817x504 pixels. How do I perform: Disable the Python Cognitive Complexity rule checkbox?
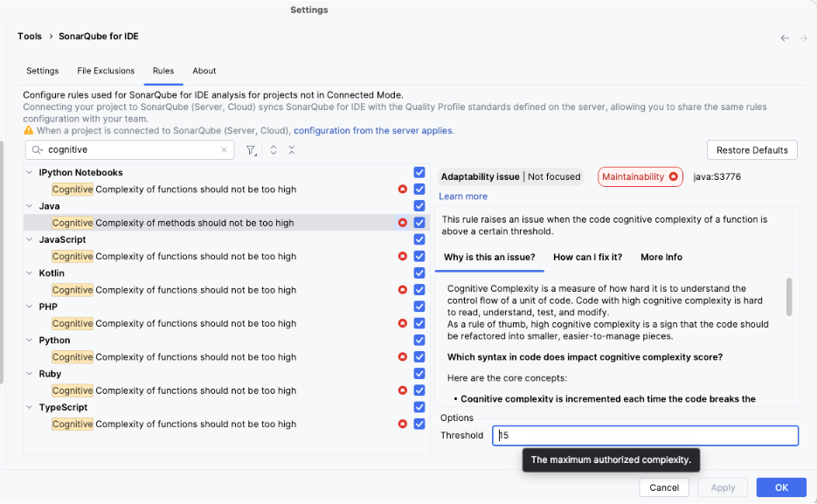(x=419, y=356)
